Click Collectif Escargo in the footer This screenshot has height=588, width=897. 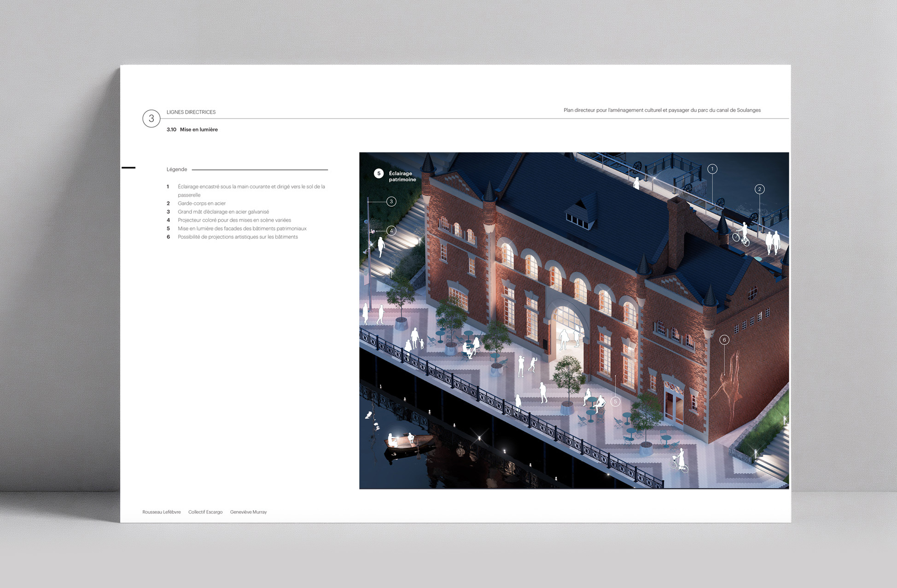[205, 512]
